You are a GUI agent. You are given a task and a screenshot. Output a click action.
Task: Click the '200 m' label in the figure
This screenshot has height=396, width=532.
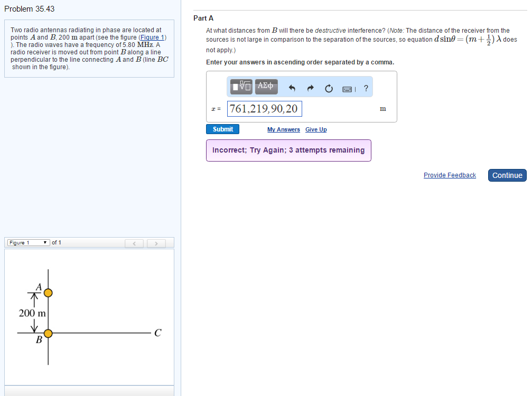tap(32, 313)
